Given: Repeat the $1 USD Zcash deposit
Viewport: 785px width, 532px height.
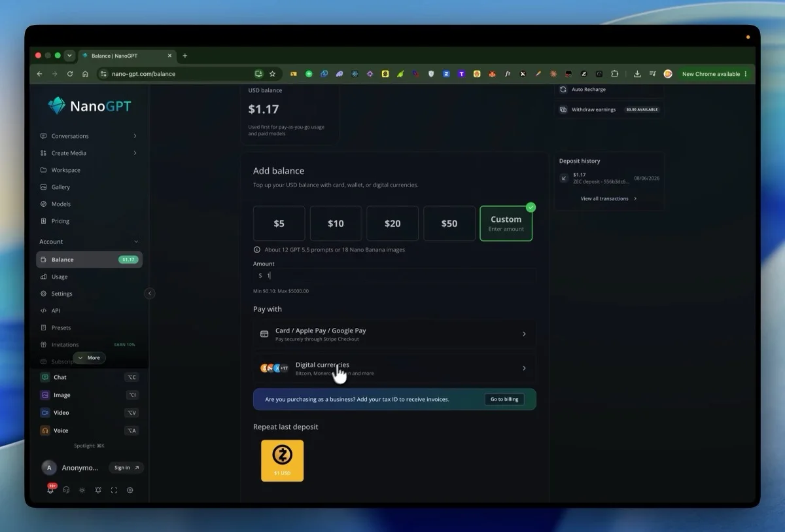Looking at the screenshot, I should [x=283, y=461].
